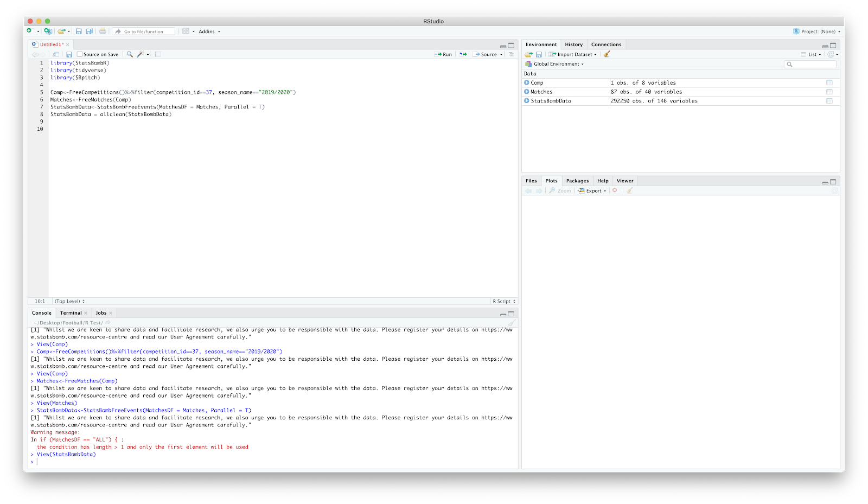Clear the environment objects with the broom icon

pyautogui.click(x=607, y=54)
